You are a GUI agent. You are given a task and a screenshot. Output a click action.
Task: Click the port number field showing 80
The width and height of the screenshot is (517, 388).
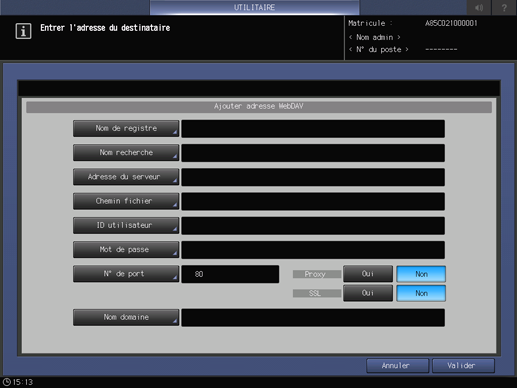coord(230,274)
